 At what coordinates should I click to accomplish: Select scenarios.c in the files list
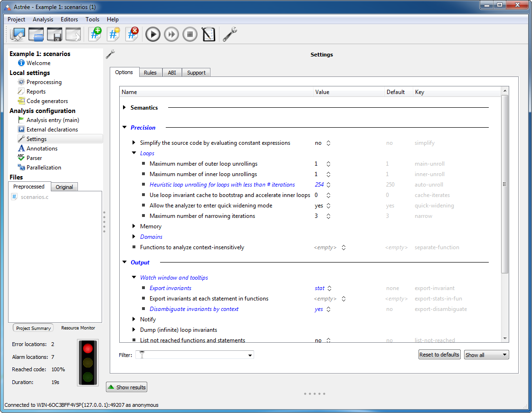(x=34, y=197)
